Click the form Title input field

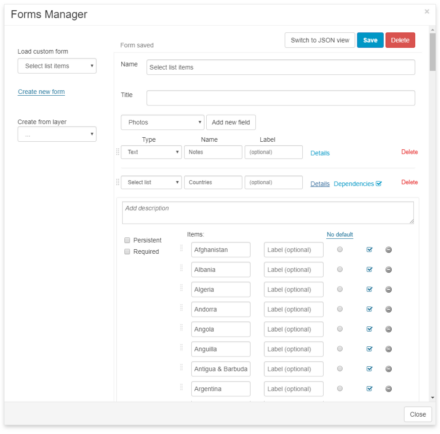click(x=281, y=98)
